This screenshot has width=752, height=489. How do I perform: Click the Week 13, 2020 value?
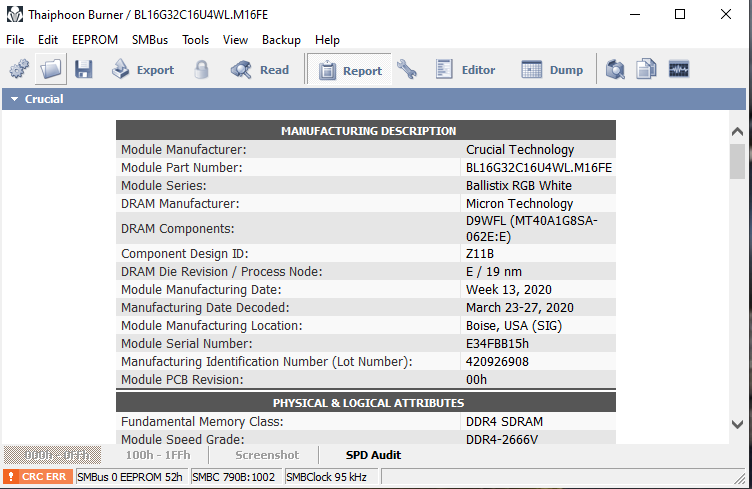click(508, 290)
